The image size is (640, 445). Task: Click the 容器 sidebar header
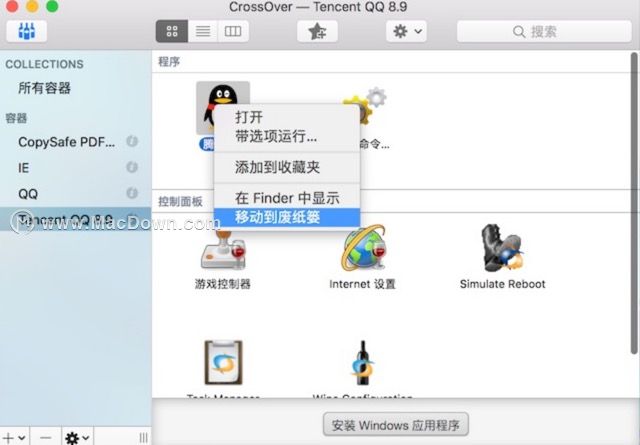pyautogui.click(x=16, y=118)
